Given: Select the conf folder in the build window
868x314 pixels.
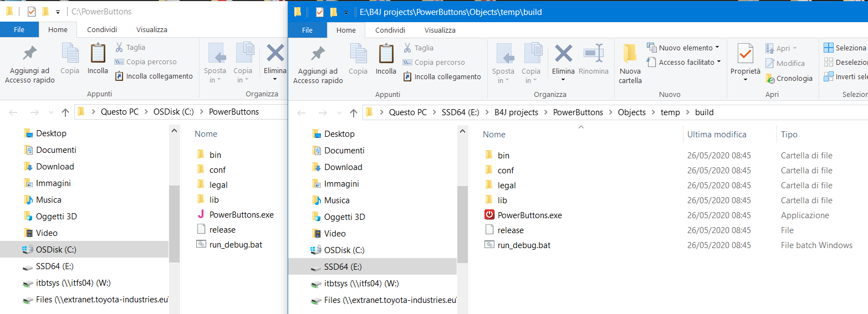Looking at the screenshot, I should 499,170.
